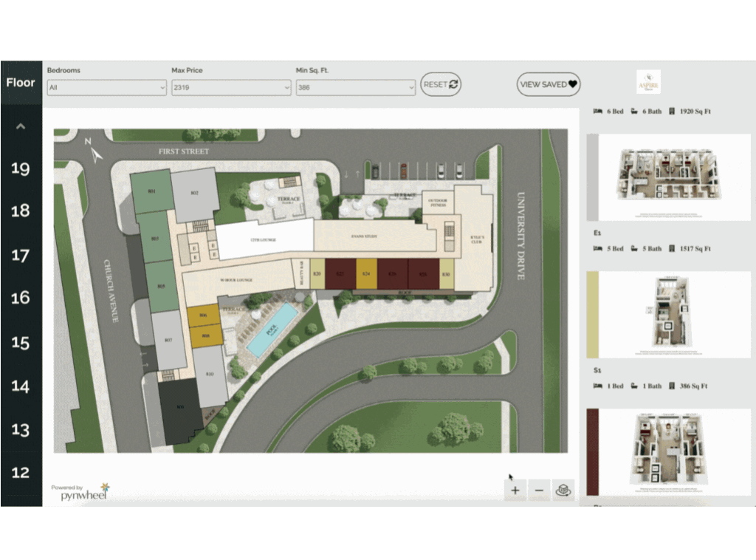Image resolution: width=756 pixels, height=560 pixels.
Task: Click the tan swatch beside S1 floorplan
Action: pyautogui.click(x=592, y=314)
